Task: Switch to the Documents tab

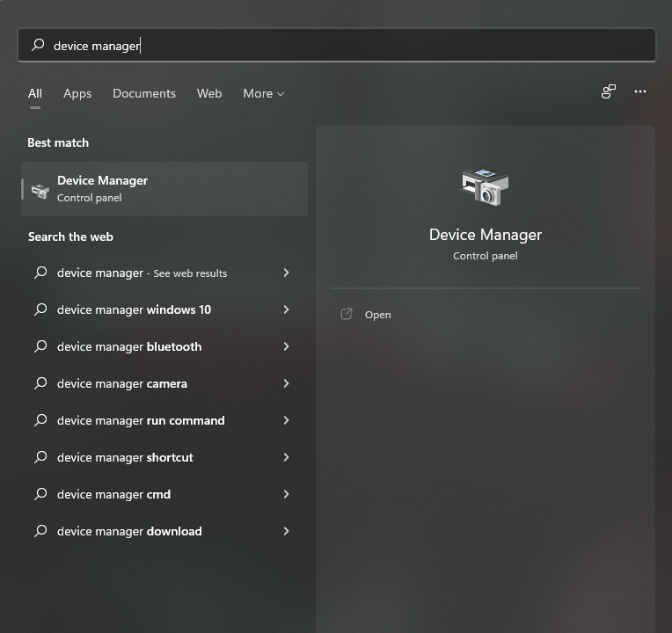Action: (x=144, y=93)
